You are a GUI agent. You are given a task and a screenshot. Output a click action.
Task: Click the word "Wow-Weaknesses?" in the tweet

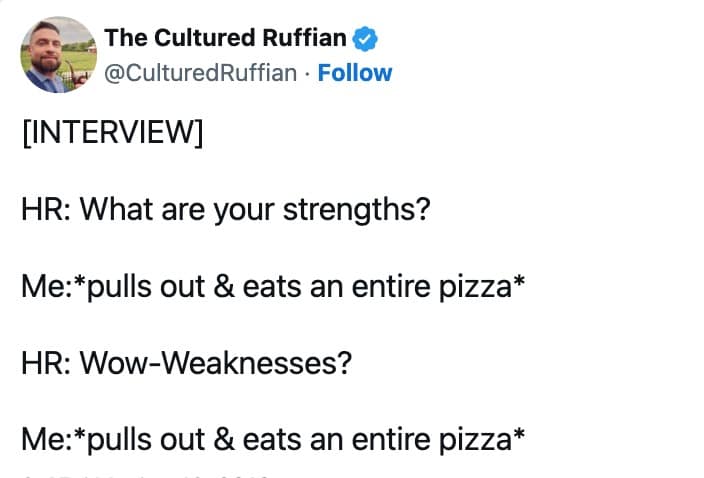click(x=216, y=362)
